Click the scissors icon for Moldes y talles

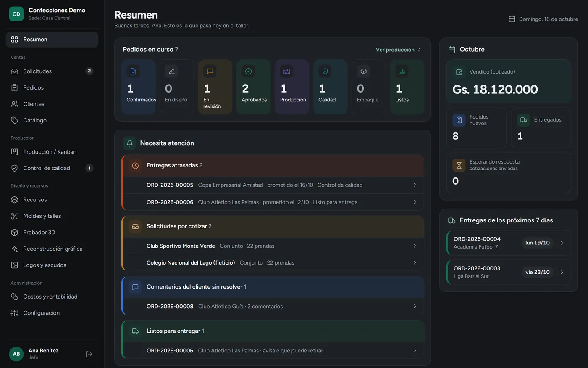click(x=14, y=216)
